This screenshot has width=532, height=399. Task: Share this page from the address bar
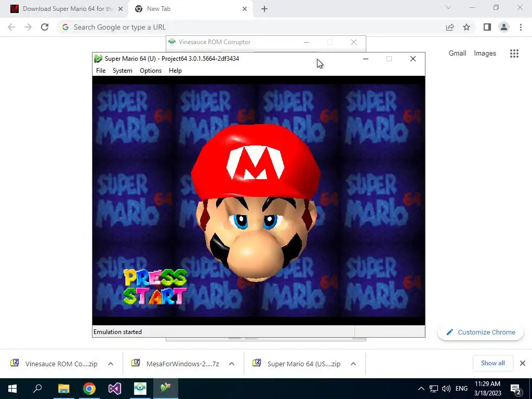[450, 27]
